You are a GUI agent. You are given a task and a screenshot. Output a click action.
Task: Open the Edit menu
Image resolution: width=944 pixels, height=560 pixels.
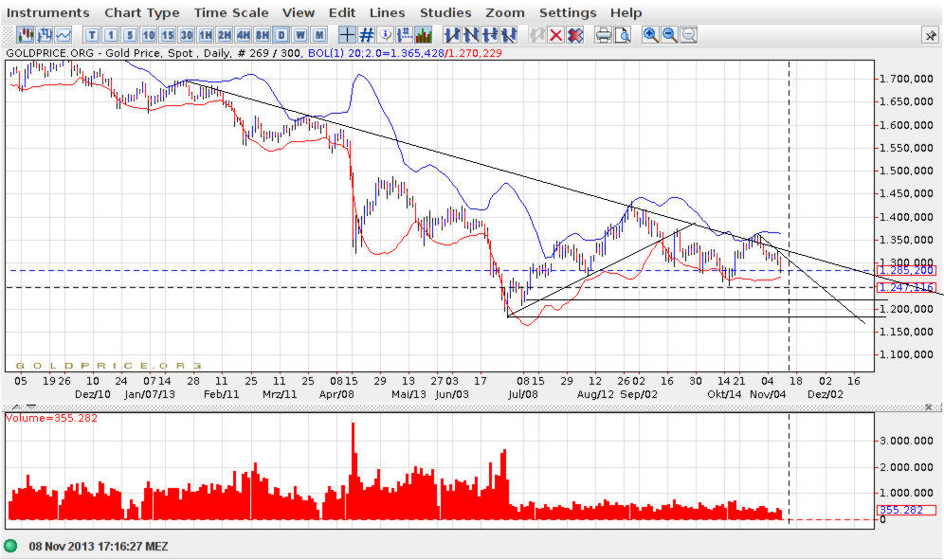click(342, 12)
